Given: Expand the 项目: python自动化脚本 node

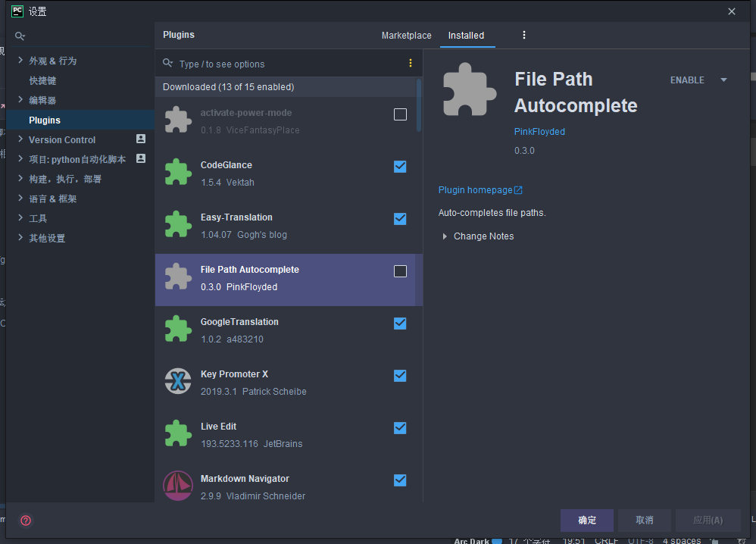Looking at the screenshot, I should (20, 158).
